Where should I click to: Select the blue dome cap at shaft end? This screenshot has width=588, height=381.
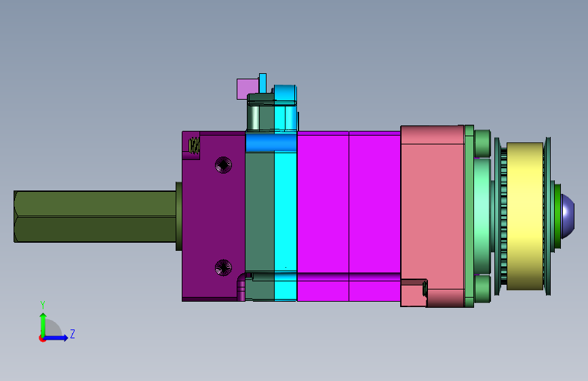[x=568, y=216]
